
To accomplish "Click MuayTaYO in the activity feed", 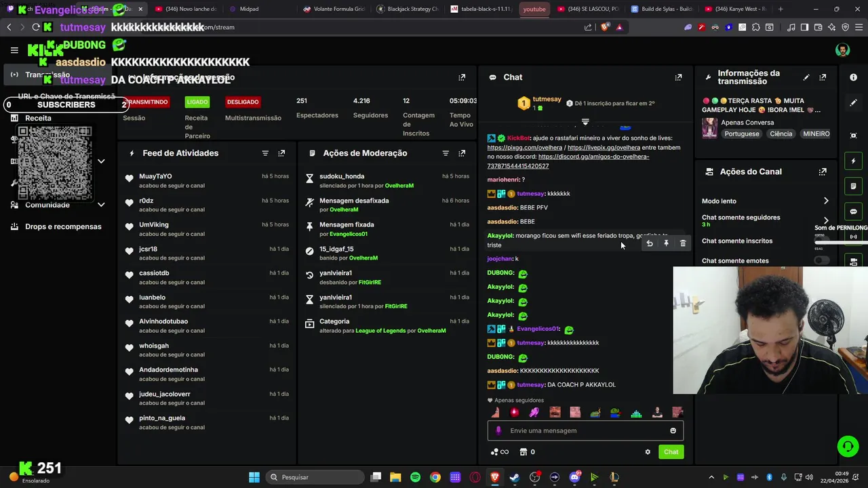I will point(155,176).
